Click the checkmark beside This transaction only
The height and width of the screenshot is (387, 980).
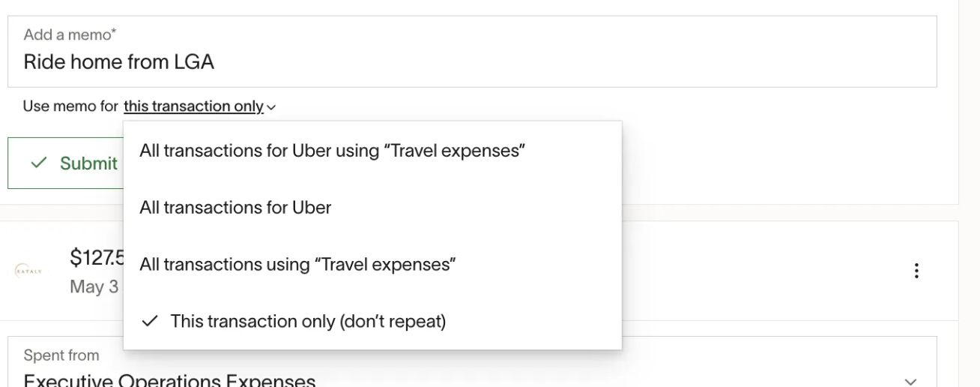point(150,321)
